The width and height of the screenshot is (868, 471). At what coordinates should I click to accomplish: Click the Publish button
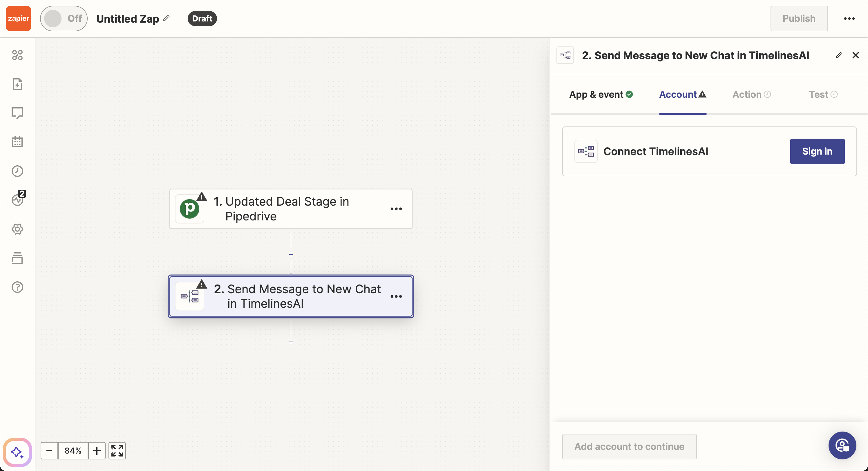tap(799, 19)
